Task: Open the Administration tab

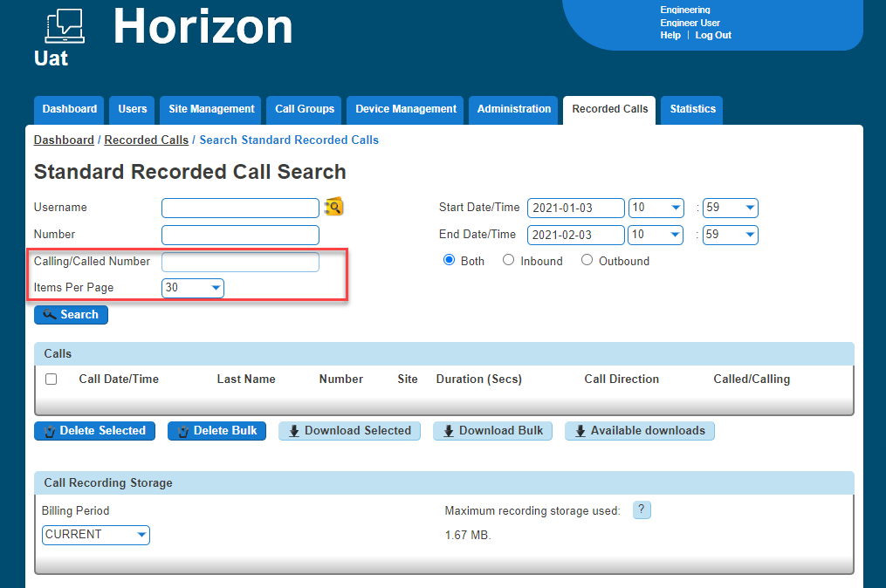Action: 513,110
